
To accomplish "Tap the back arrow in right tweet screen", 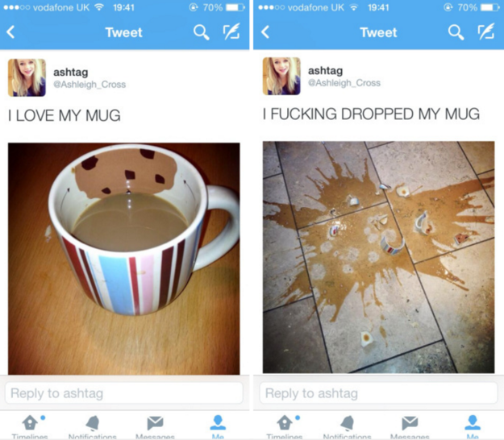I will tap(265, 32).
